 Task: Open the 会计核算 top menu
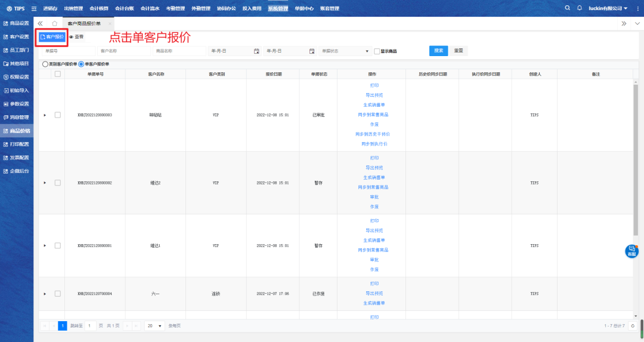(98, 8)
